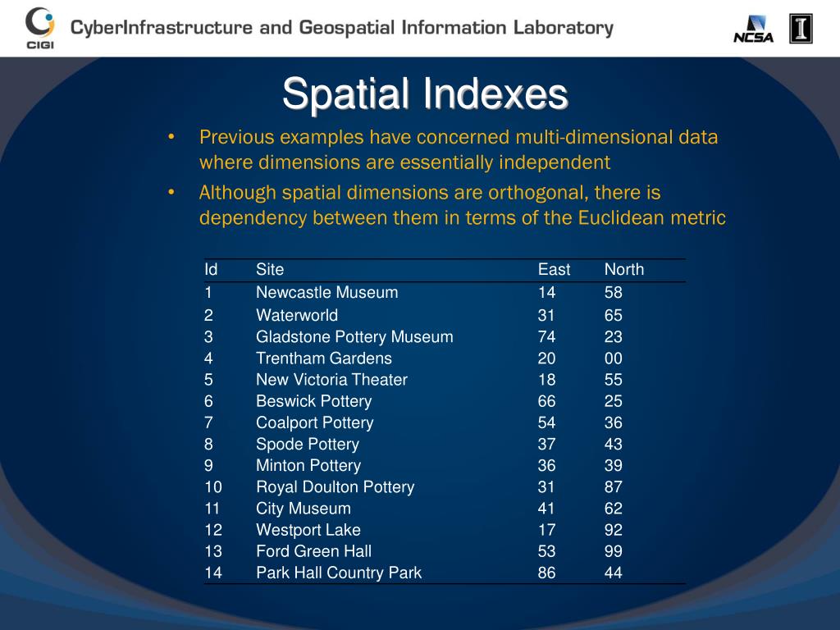Click North value 92 for Westport Lake
This screenshot has height=630, width=840.
coord(614,530)
